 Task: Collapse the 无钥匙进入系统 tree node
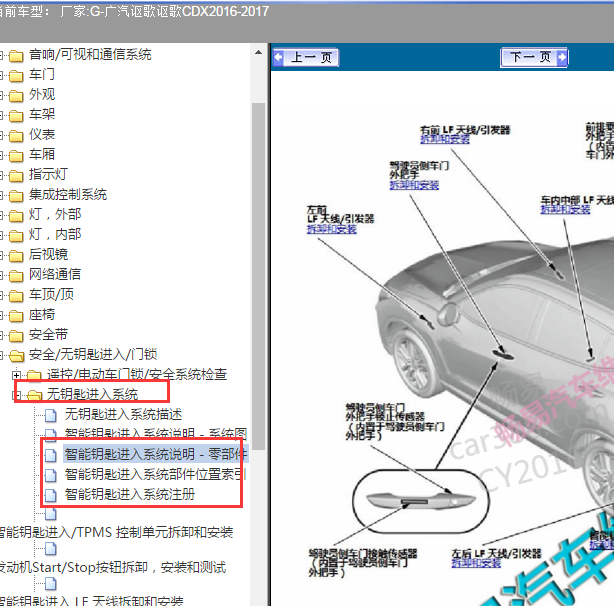click(x=16, y=395)
